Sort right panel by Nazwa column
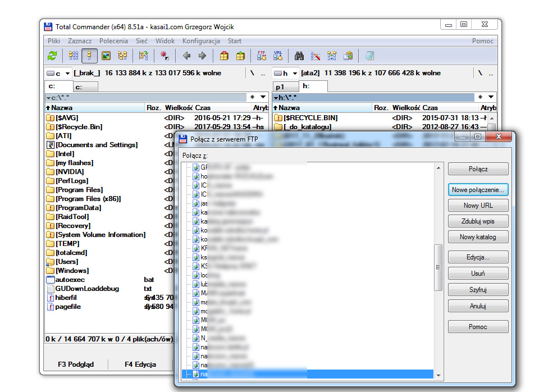 [x=322, y=108]
